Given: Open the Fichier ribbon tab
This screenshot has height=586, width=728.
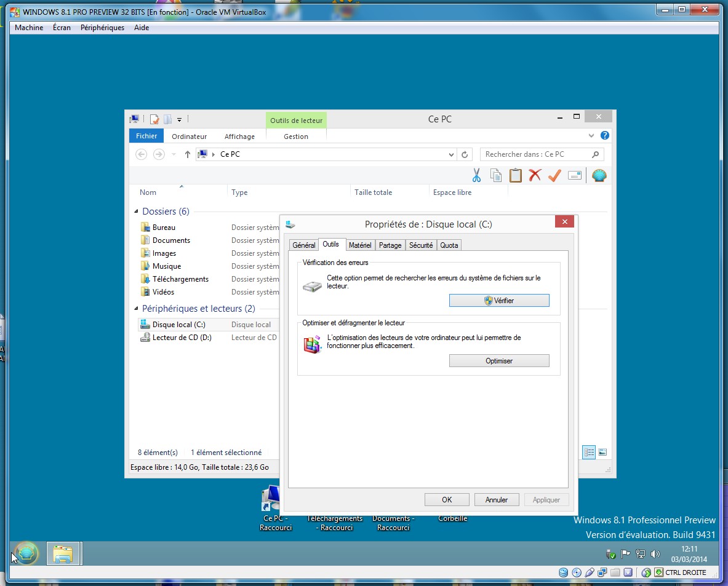Looking at the screenshot, I should [146, 136].
